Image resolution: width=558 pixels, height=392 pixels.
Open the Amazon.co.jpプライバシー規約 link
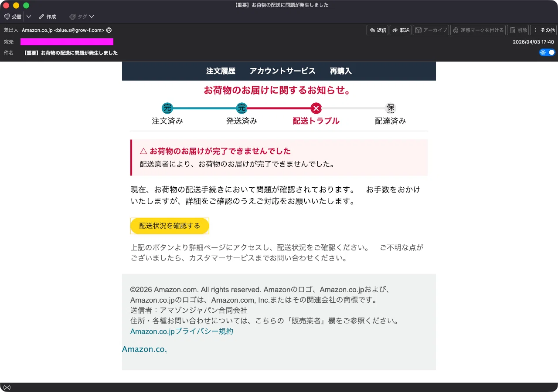182,331
